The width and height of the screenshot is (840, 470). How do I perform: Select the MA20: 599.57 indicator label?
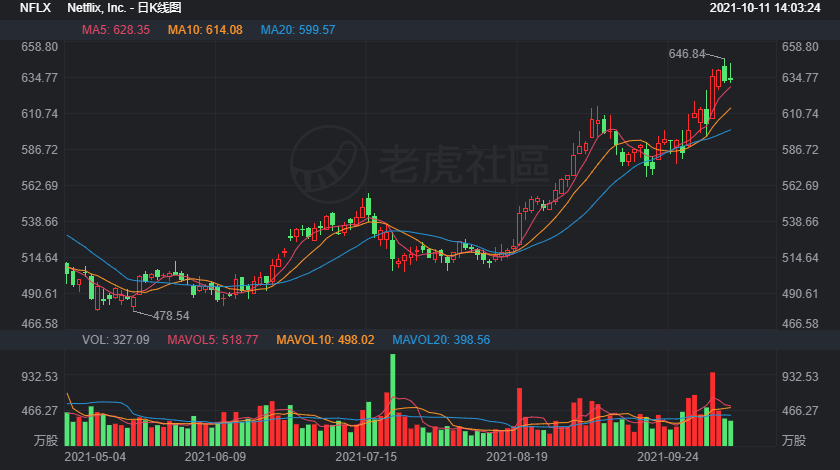point(298,30)
